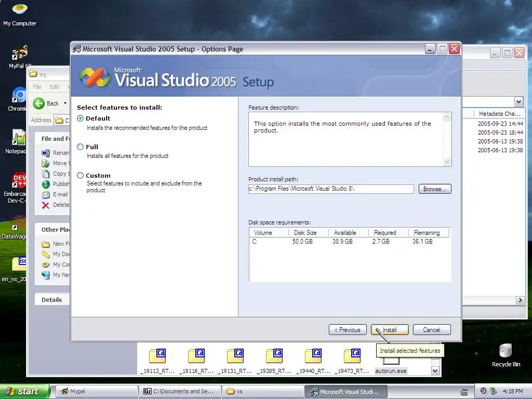532x399 pixels.
Task: Open the Recycle Bin
Action: coord(506,355)
